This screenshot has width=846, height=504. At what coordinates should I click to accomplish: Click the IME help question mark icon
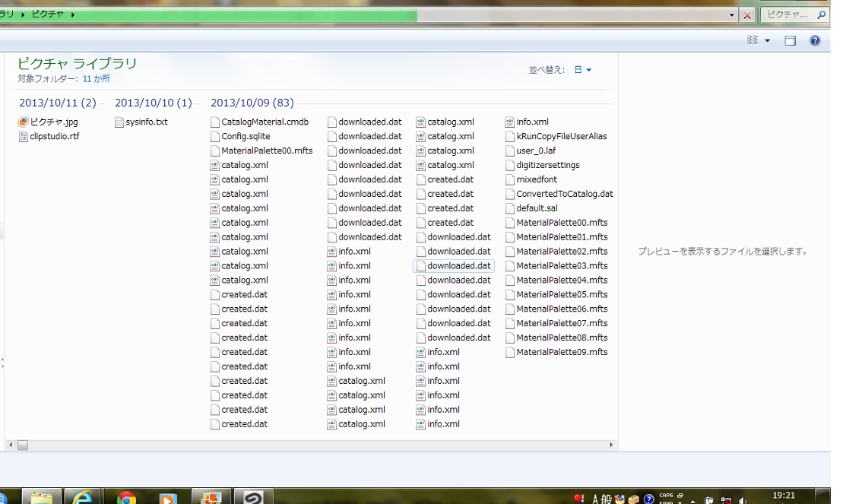(649, 499)
